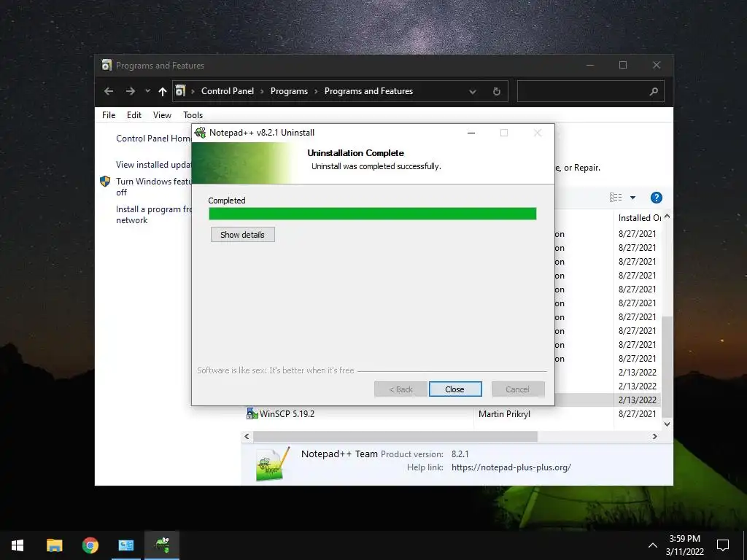Open the File menu in Programs and Features
747x560 pixels.
click(109, 114)
